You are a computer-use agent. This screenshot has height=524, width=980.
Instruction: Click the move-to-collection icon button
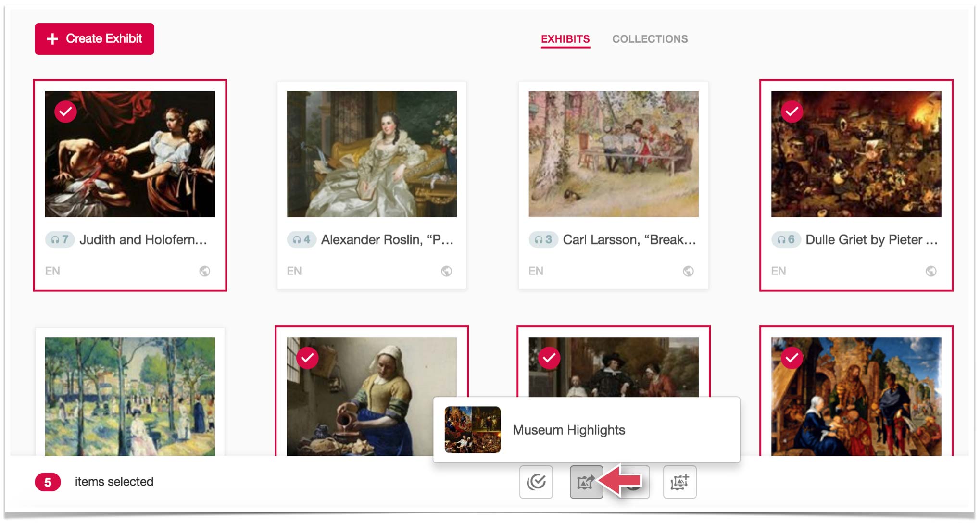[586, 482]
